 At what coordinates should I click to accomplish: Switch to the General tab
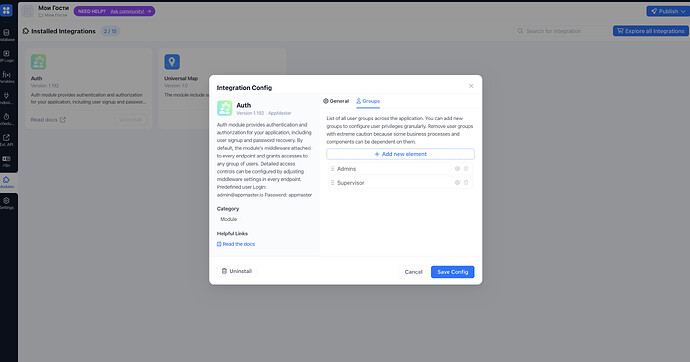point(336,101)
